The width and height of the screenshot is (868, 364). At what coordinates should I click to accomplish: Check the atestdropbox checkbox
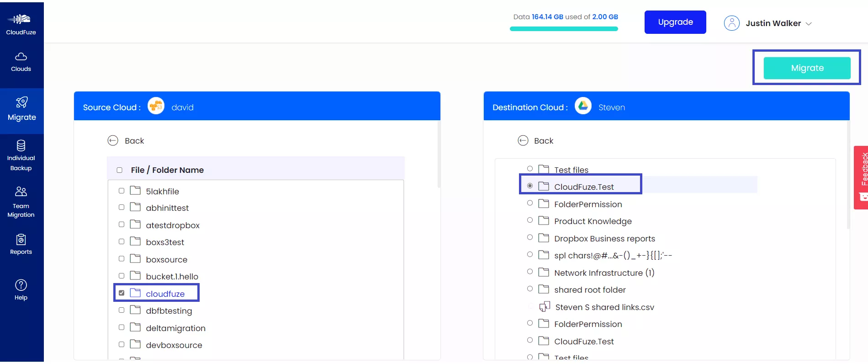122,225
